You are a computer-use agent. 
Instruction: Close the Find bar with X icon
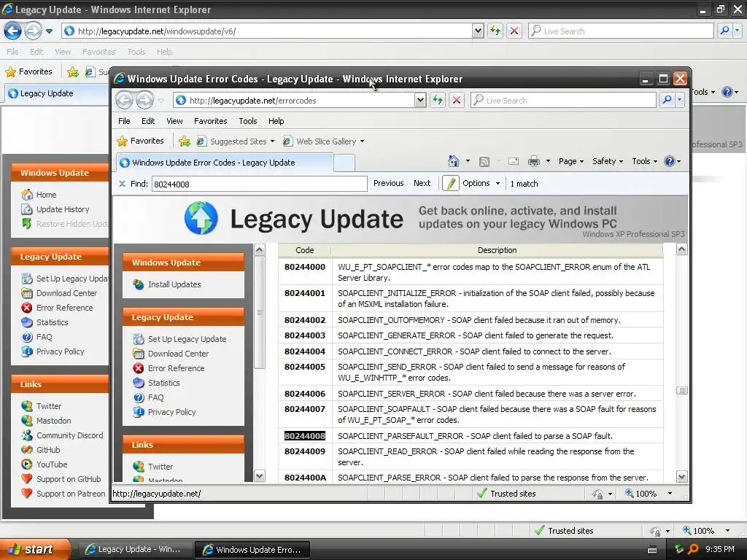click(122, 184)
